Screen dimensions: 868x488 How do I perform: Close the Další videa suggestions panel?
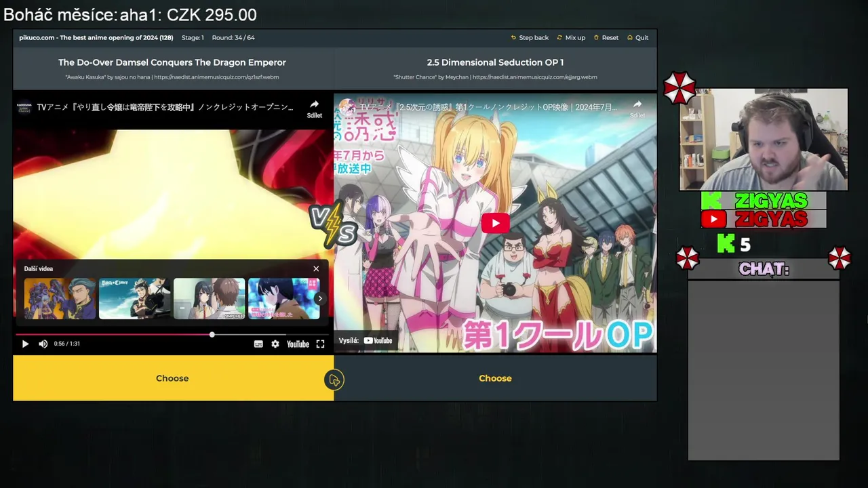[x=316, y=269]
